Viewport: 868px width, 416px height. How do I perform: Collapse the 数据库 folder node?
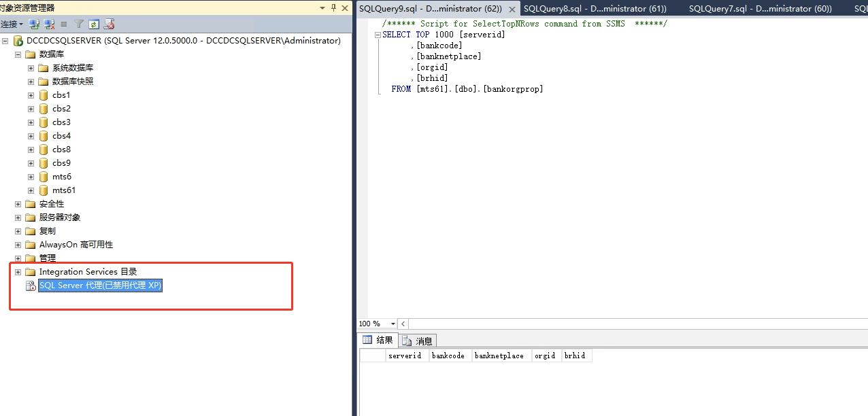(x=17, y=54)
